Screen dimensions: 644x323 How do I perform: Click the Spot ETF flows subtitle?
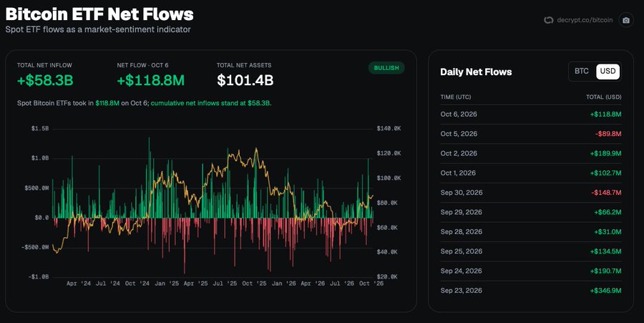(98, 29)
